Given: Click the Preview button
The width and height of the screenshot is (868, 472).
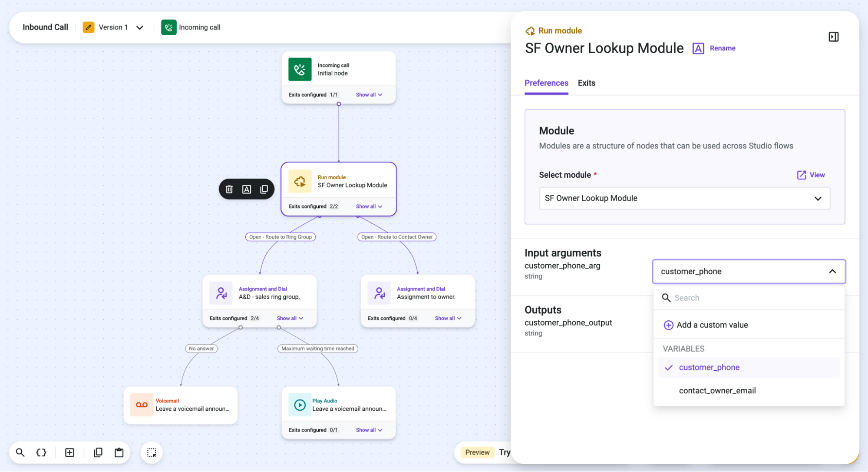Looking at the screenshot, I should pos(477,452).
